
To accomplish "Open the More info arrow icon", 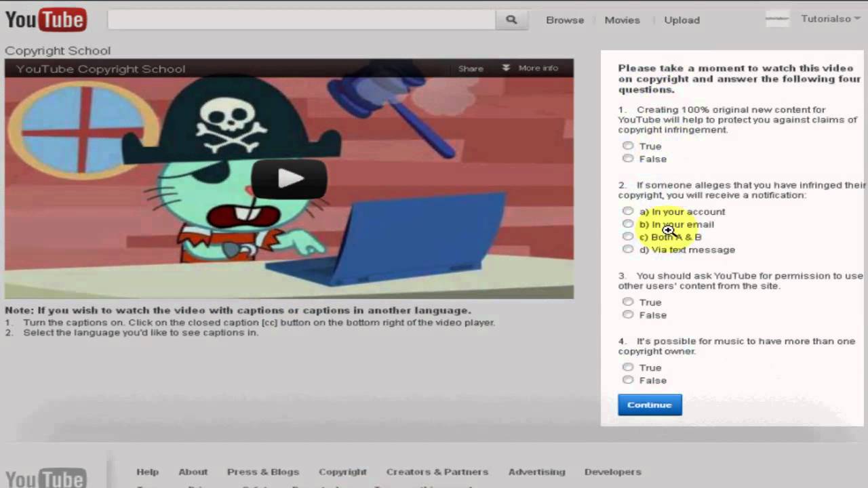I will pyautogui.click(x=506, y=68).
